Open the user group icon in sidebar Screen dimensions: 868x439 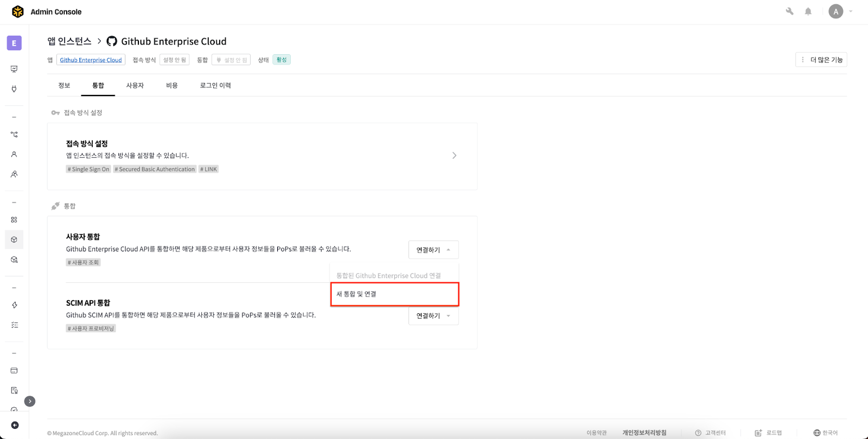14,174
